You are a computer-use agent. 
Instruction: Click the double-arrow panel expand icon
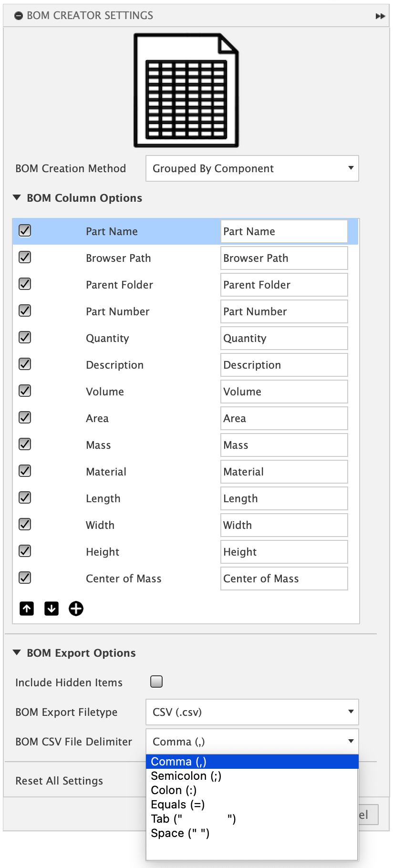(x=380, y=16)
